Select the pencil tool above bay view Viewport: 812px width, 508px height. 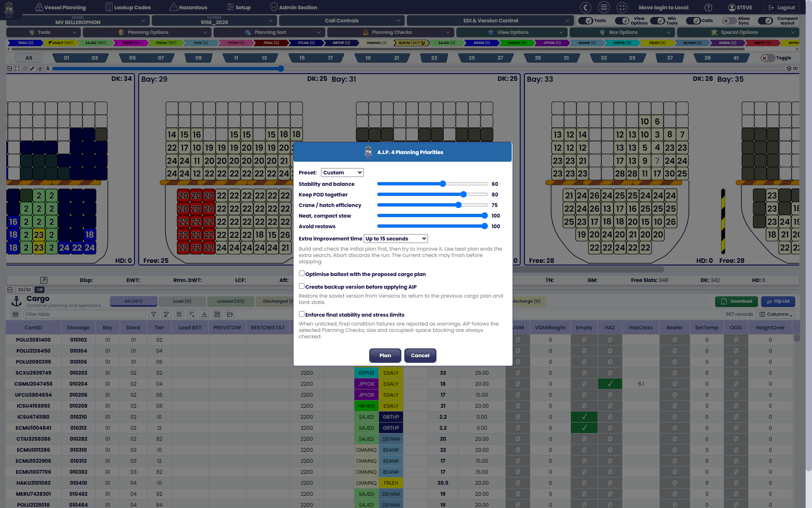33,69
